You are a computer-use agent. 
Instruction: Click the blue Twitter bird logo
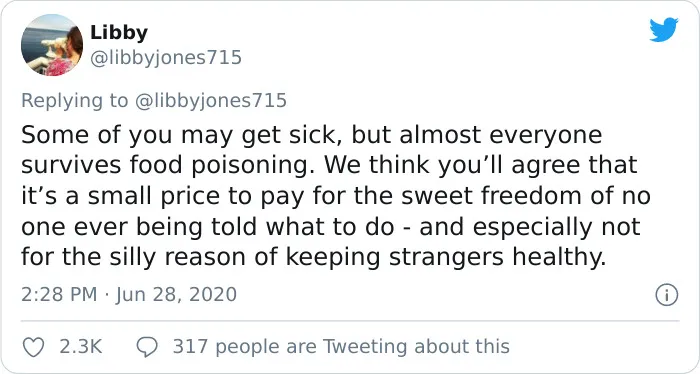coord(664,30)
